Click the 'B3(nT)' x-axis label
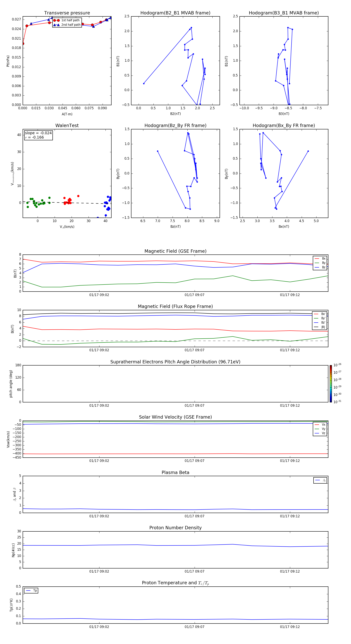351x644 pixels. coord(284,114)
